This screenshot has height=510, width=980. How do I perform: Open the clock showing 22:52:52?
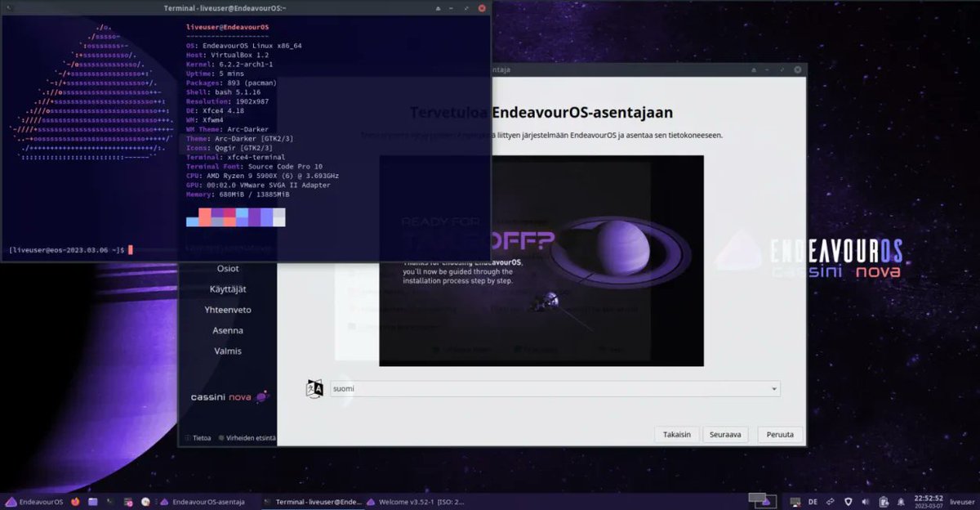(x=929, y=501)
